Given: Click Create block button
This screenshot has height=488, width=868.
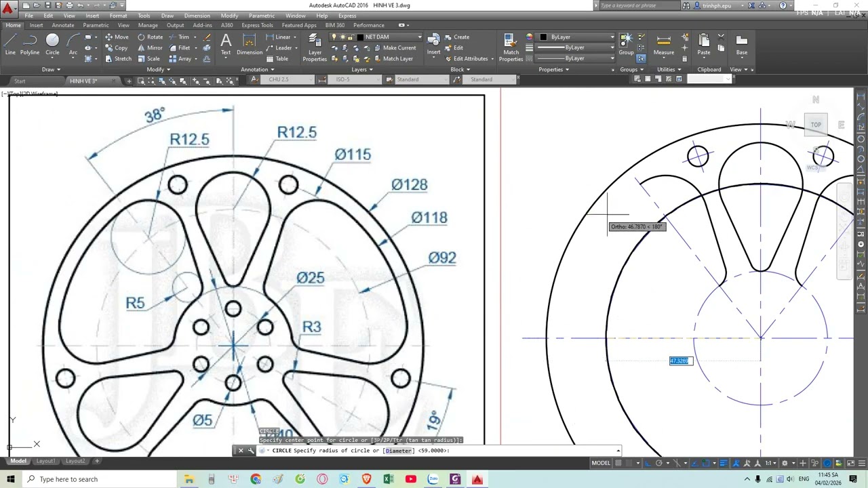Looking at the screenshot, I should click(x=457, y=37).
